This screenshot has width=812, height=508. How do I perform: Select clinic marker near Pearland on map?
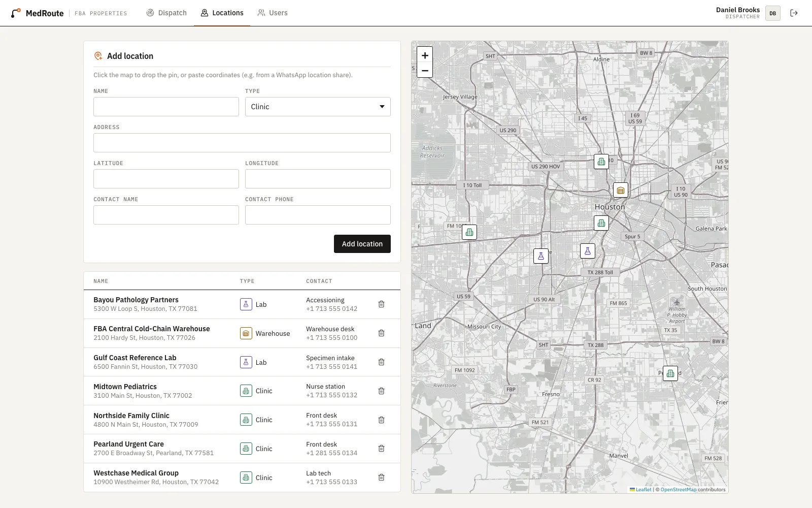point(670,373)
